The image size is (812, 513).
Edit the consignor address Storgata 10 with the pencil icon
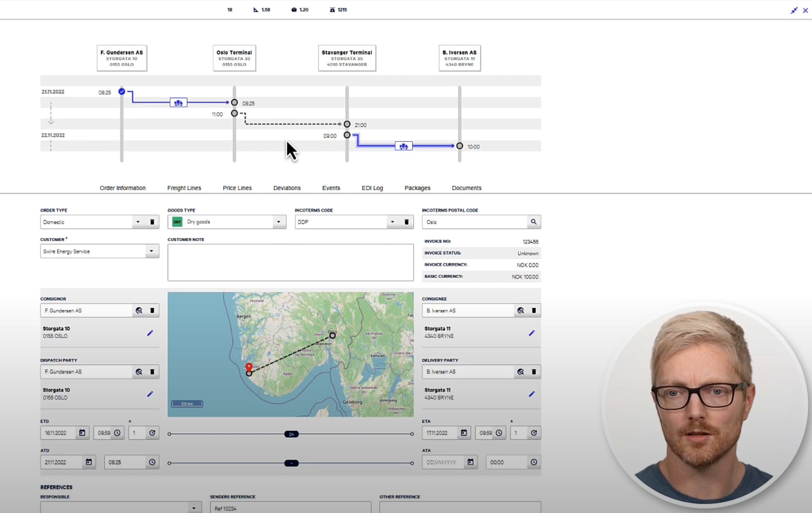pyautogui.click(x=149, y=333)
